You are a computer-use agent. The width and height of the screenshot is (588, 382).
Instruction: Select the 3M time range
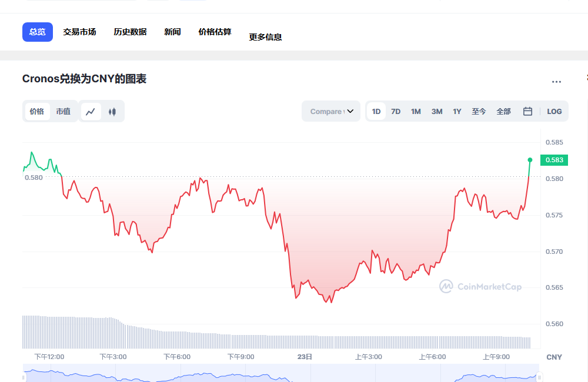[x=437, y=111]
